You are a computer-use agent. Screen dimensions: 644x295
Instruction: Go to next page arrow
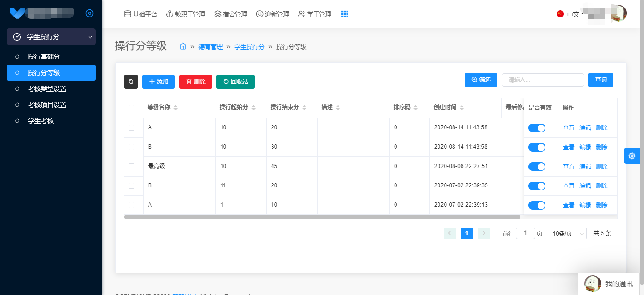pos(484,233)
